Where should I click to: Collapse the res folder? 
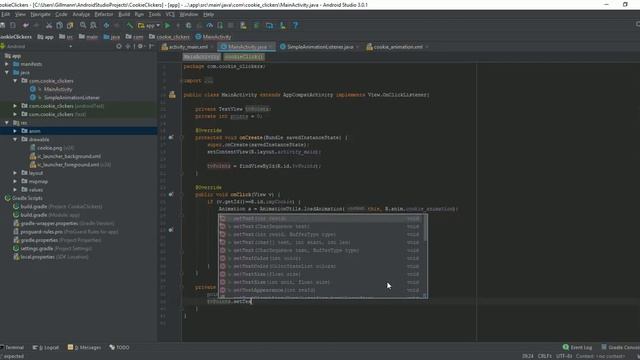pos(7,122)
